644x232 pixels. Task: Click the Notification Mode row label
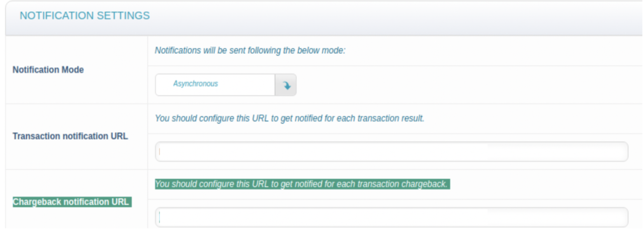click(x=48, y=70)
